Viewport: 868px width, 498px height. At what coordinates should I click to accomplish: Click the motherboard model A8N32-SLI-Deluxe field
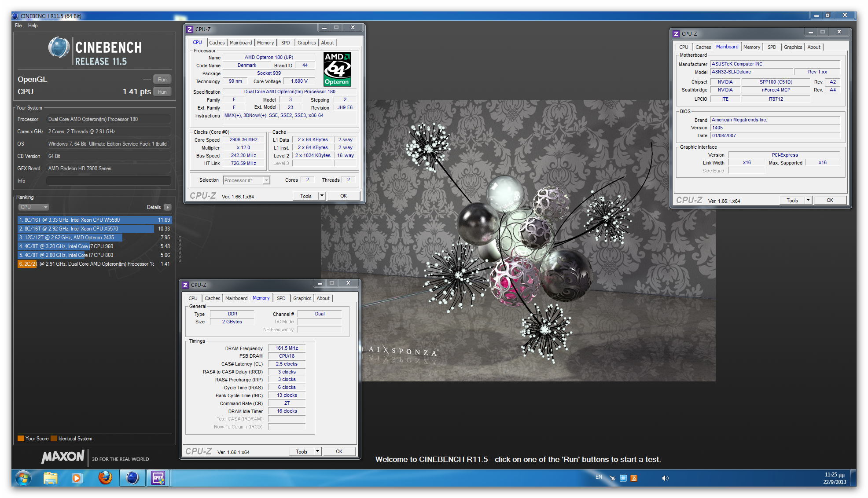[751, 72]
